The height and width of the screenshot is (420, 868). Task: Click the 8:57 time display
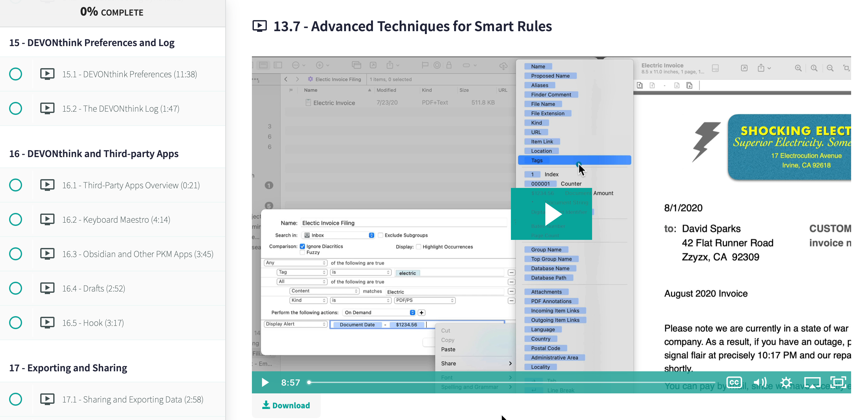290,382
